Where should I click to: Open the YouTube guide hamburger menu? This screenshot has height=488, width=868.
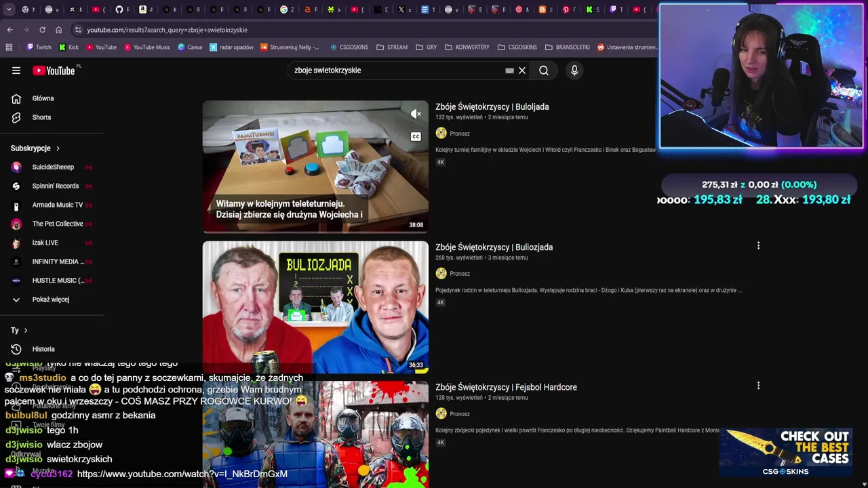16,70
